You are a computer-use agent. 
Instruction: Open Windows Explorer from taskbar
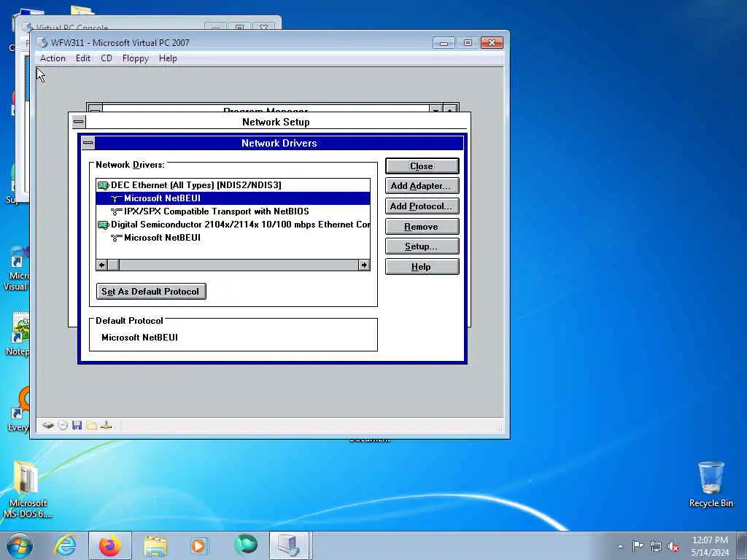point(155,545)
